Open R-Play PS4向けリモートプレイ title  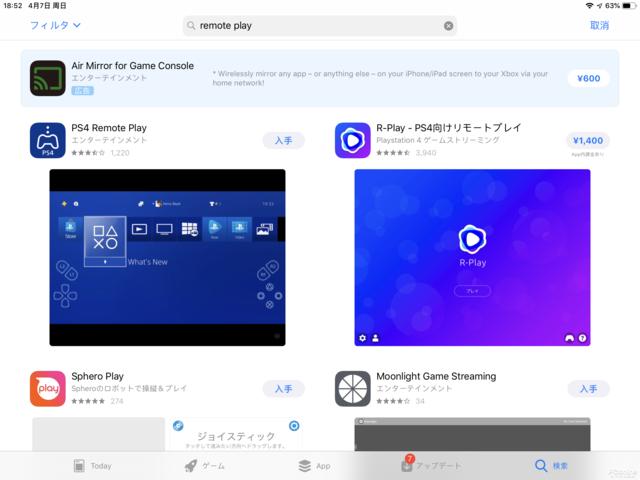point(449,128)
